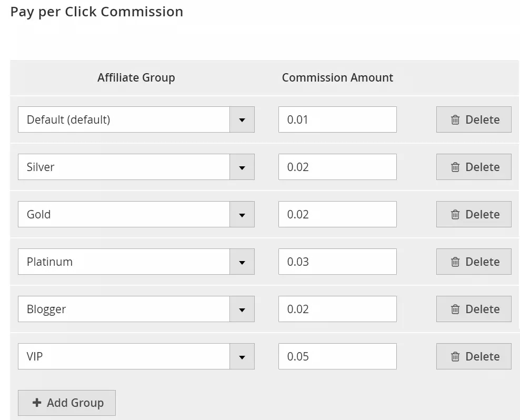The image size is (520, 420).
Task: Click the trash icon beside Silver
Action: click(x=455, y=167)
